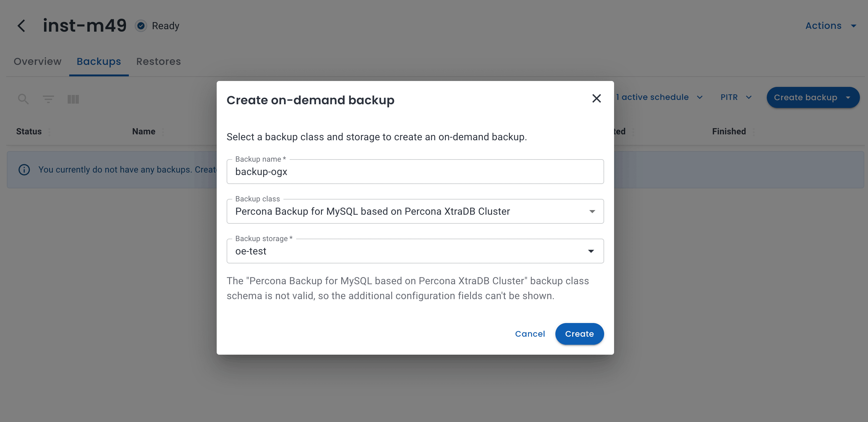Sort by the Finished column header
This screenshot has height=422, width=868.
[x=729, y=131]
